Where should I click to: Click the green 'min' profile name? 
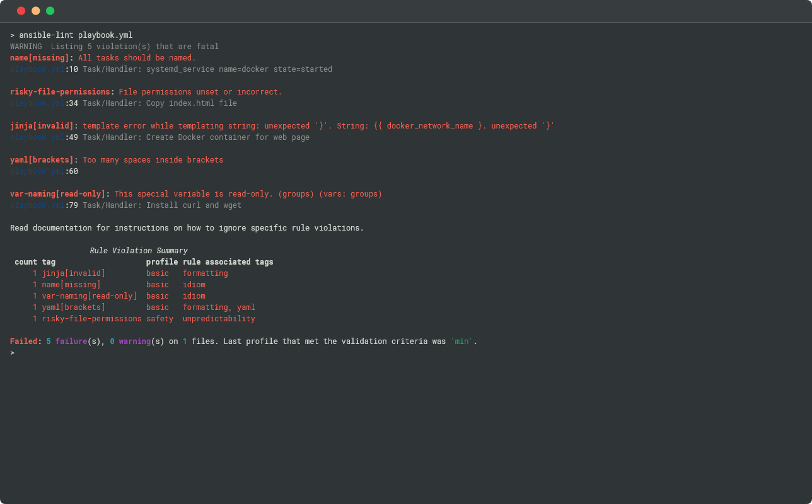pos(461,341)
